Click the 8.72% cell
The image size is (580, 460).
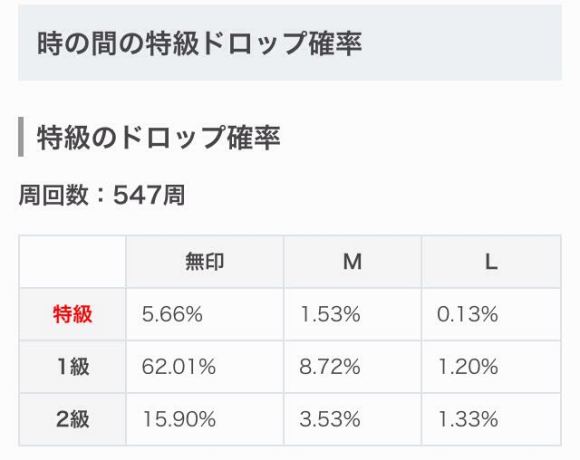point(353,367)
